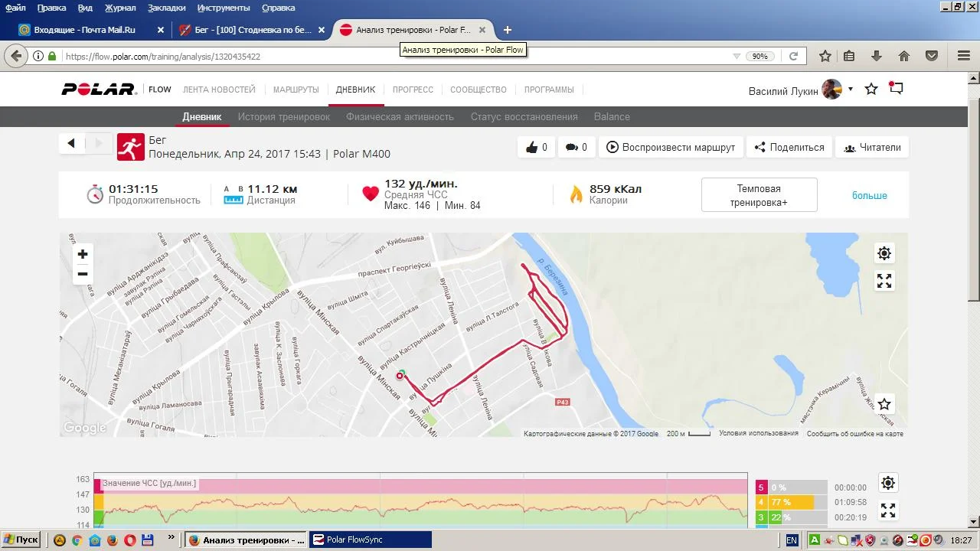The height and width of the screenshot is (551, 980).
Task: Switch to the Mail.Ru inbox tab
Action: pyautogui.click(x=91, y=30)
